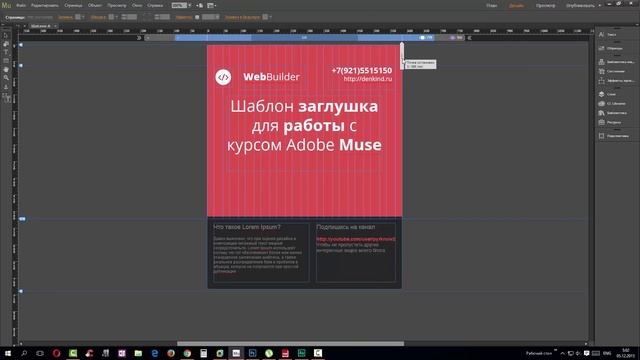Click the left breakpoint bar chevrons
This screenshot has height=360, width=640.
tap(139, 38)
